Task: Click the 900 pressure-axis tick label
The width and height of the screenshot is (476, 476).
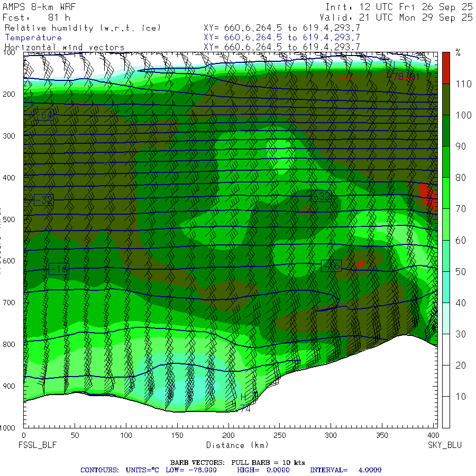Action: [x=9, y=386]
